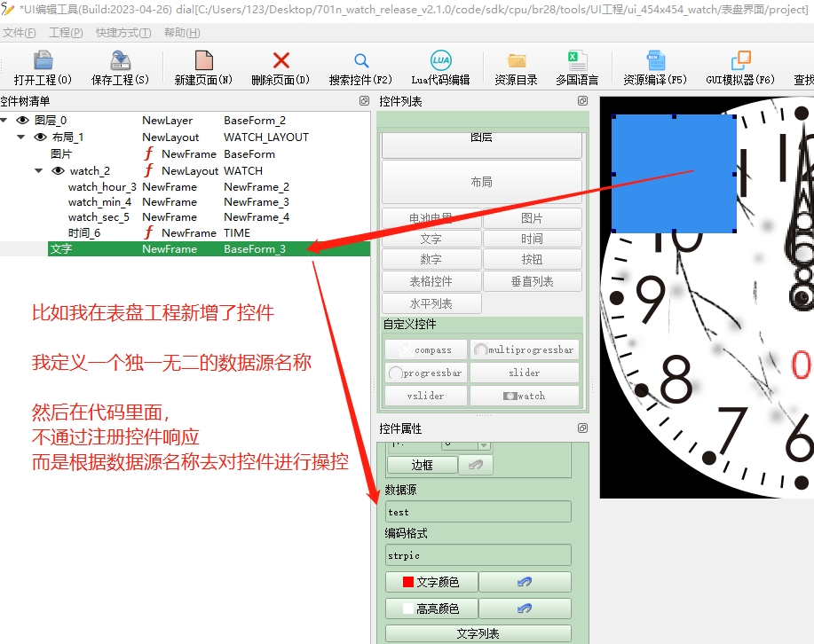
Task: Open 多国语言 spreadsheet icon
Action: point(577,60)
